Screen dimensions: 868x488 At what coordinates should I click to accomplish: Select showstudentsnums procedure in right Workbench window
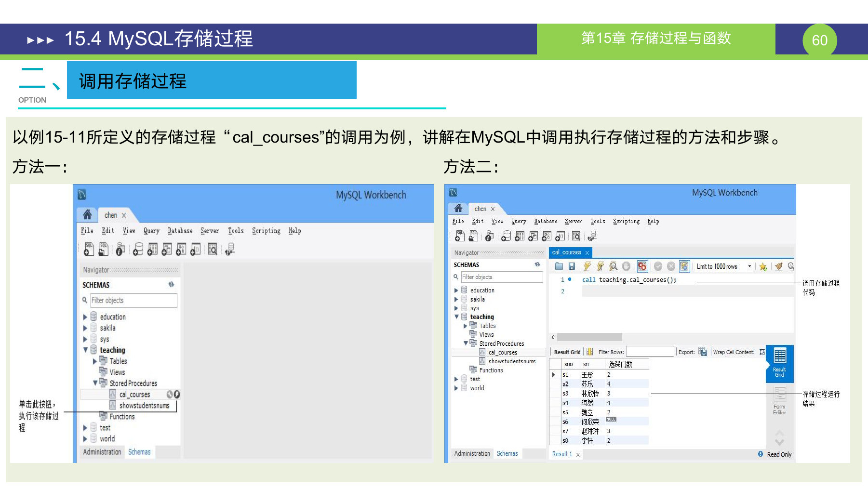[x=512, y=361]
